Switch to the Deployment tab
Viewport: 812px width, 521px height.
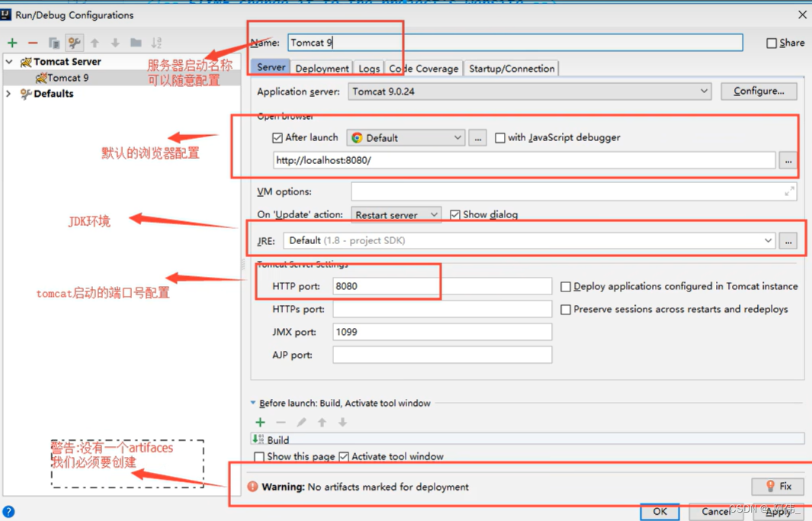[x=322, y=69]
